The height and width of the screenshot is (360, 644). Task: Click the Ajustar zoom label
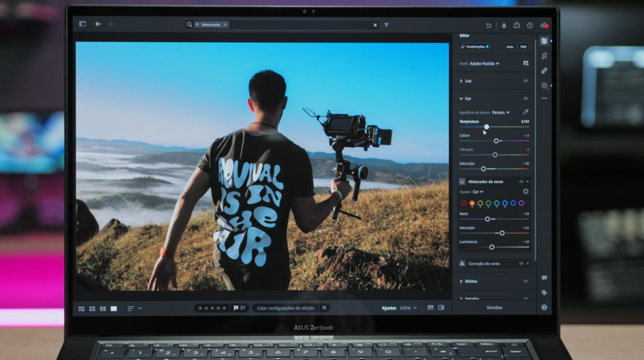pyautogui.click(x=389, y=308)
